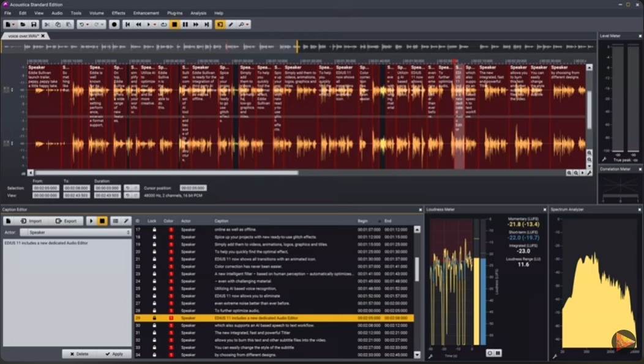The image size is (644, 364).
Task: Reset the Loudness Meter measurement
Action: pos(490,353)
